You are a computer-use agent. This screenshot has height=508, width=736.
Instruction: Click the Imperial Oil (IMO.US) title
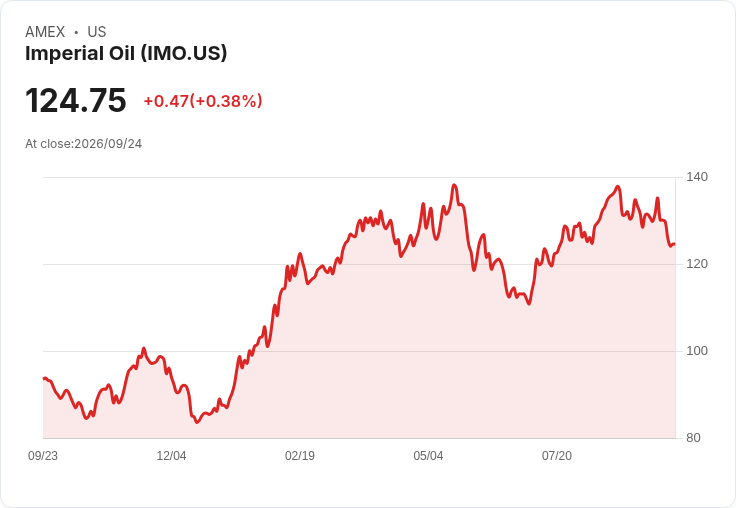[126, 54]
